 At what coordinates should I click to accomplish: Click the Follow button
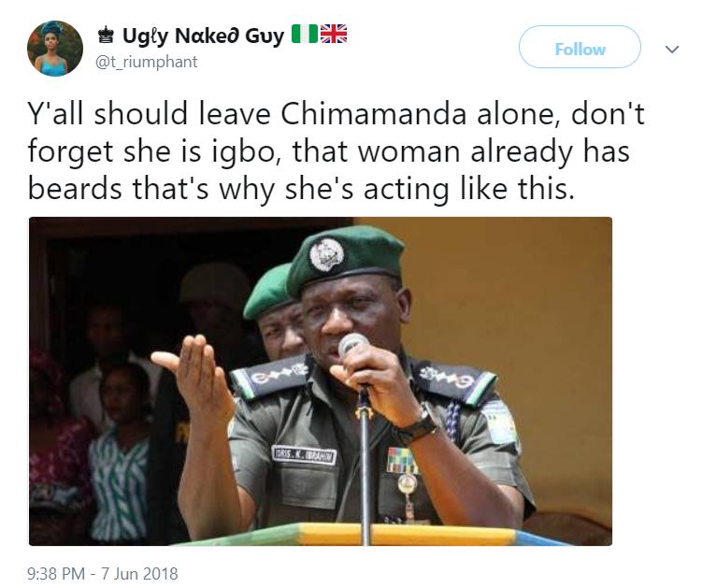point(580,47)
